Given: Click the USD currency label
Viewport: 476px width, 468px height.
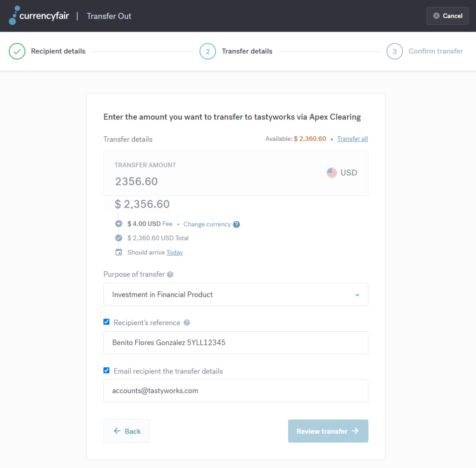Looking at the screenshot, I should pos(349,173).
